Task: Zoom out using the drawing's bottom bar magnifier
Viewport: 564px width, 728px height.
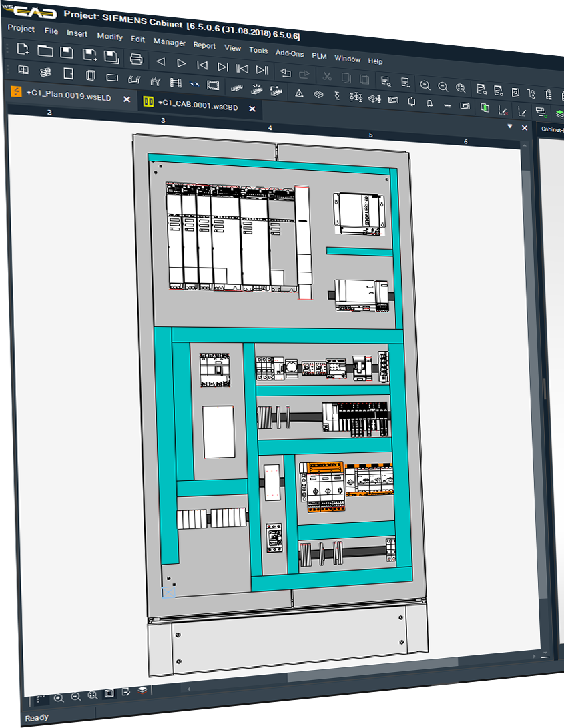Action: (76, 697)
